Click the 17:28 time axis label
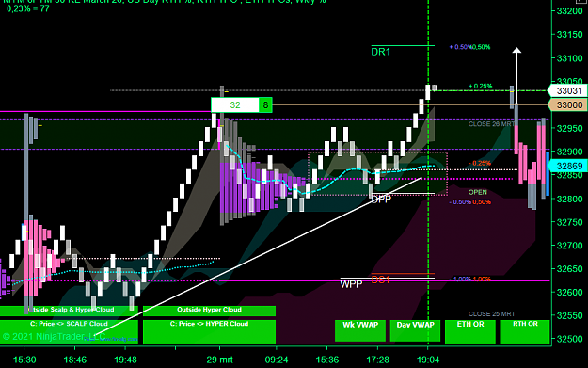The image size is (588, 368). click(x=377, y=360)
